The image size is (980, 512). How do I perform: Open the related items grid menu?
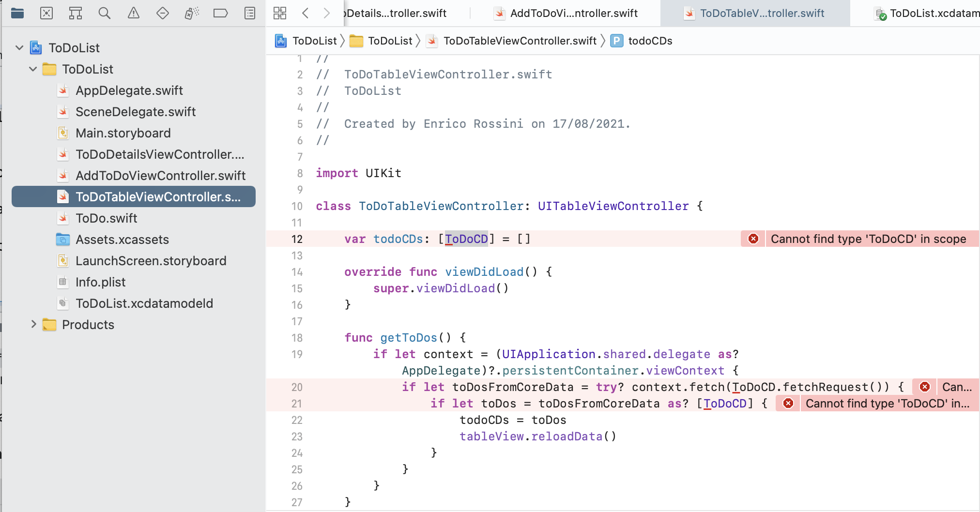(280, 13)
